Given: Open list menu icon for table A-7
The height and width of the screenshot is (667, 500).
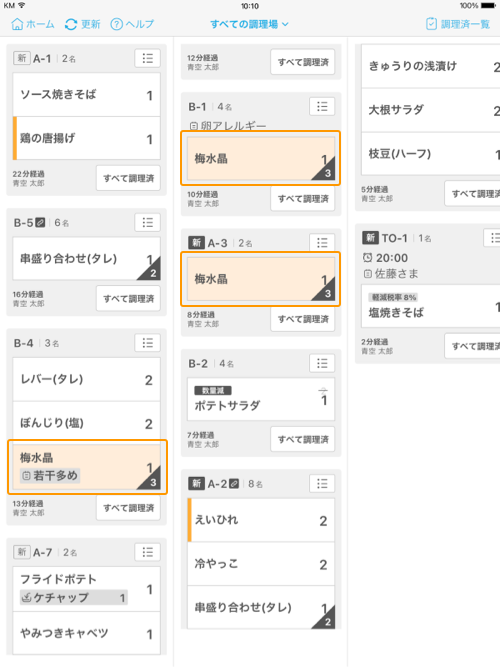Looking at the screenshot, I should click(x=148, y=552).
